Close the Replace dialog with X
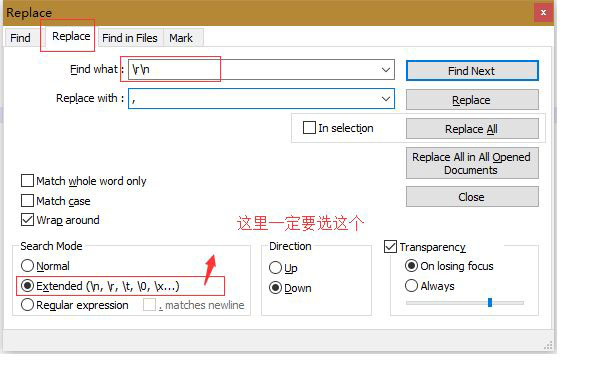This screenshot has height=384, width=595. click(543, 13)
